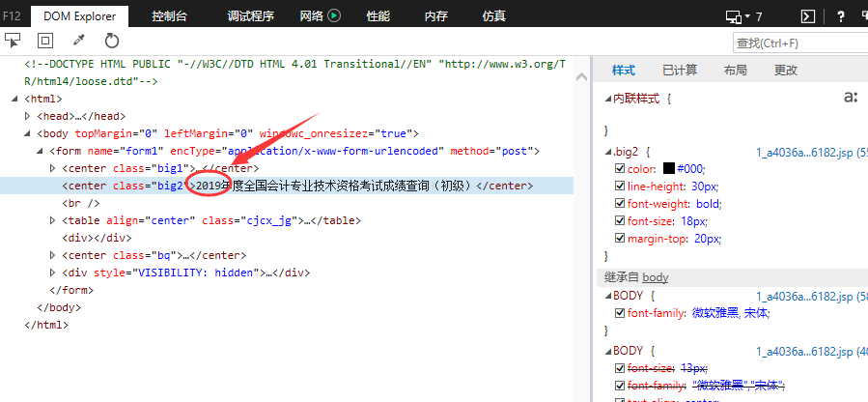Pick the color picker eyedropper tool
868x402 pixels.
[78, 41]
